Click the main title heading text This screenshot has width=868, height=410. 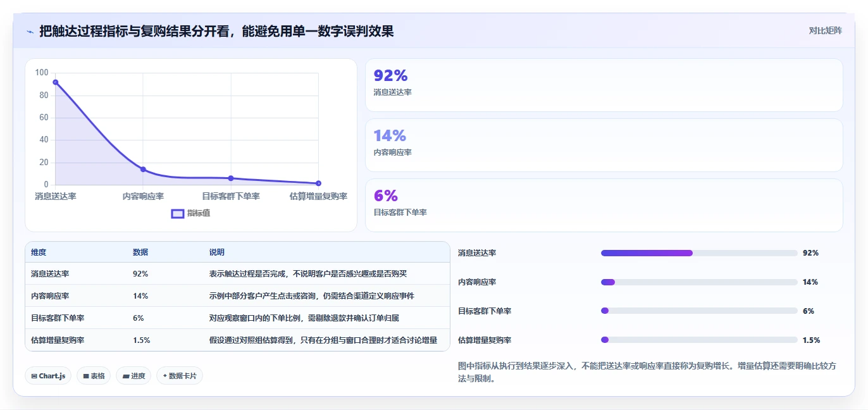click(x=216, y=31)
